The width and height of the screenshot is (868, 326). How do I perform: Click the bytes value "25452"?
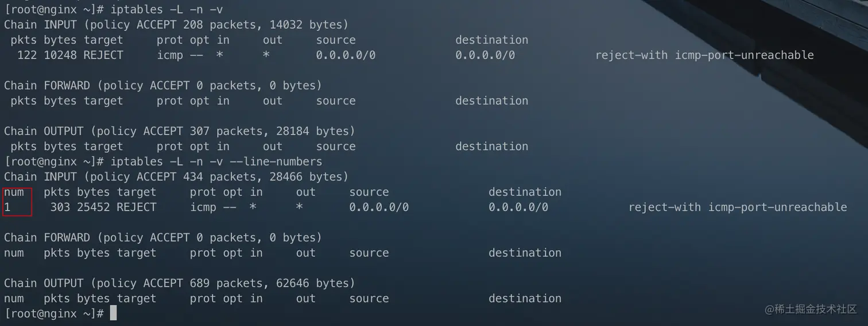(x=94, y=207)
